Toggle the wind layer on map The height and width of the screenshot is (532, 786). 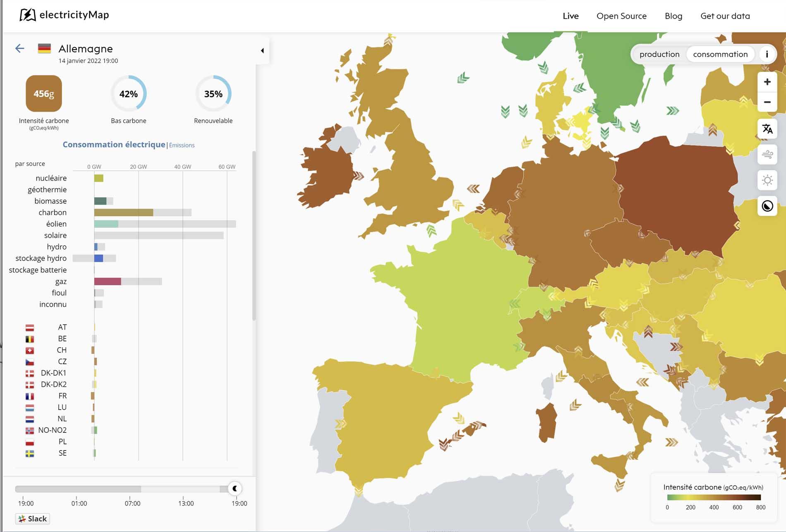click(x=767, y=155)
